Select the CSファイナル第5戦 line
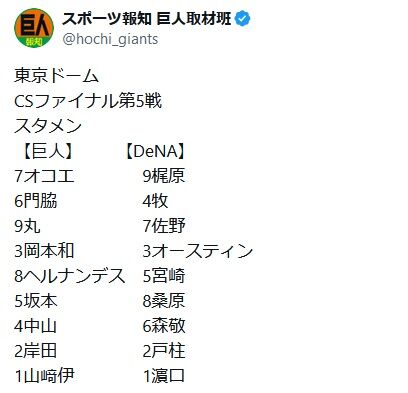408x393 pixels. click(88, 101)
